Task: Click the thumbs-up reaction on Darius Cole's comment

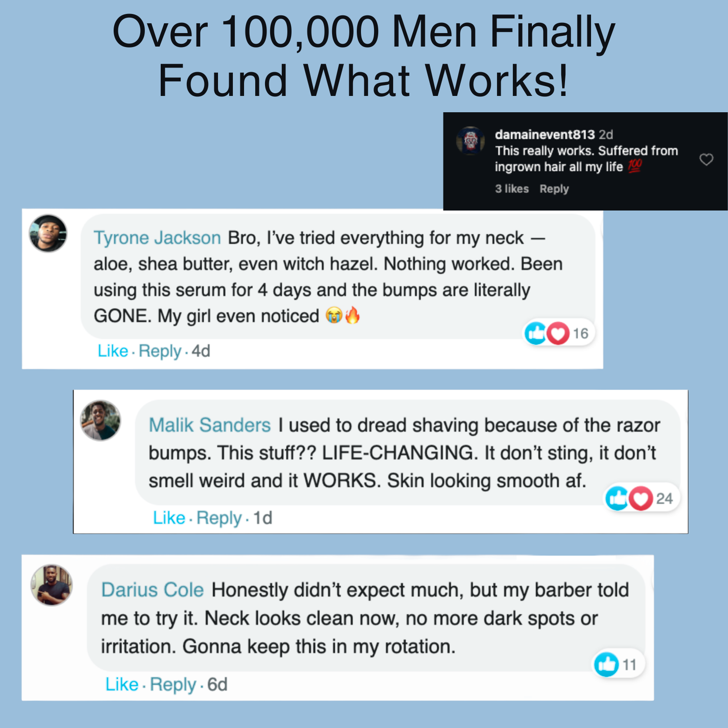Action: (606, 665)
